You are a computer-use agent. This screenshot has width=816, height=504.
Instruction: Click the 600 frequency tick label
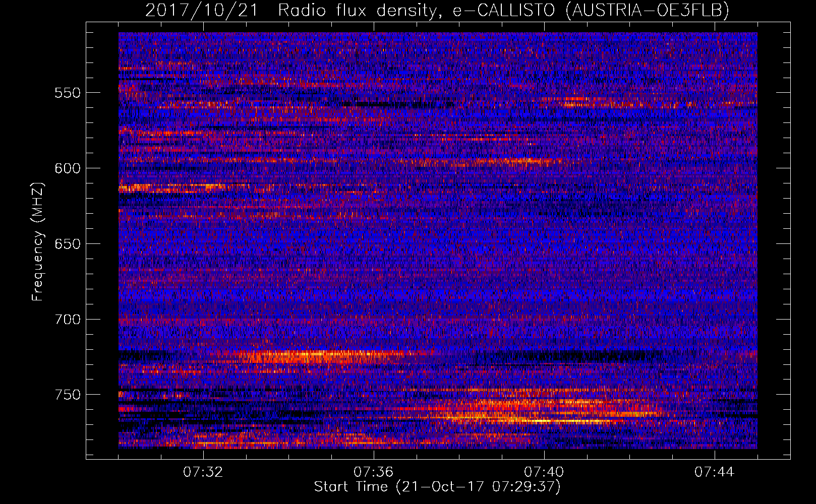click(x=68, y=168)
